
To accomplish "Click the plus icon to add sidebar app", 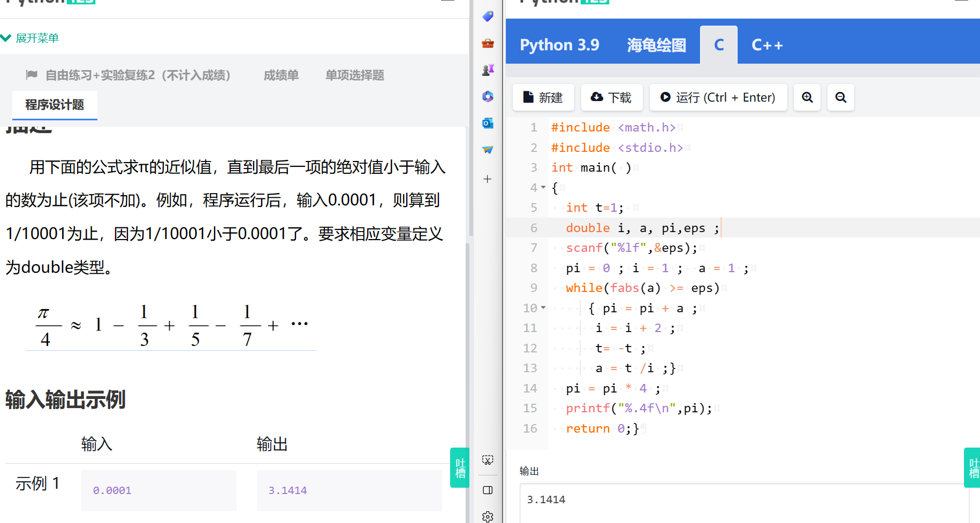I will point(488,179).
